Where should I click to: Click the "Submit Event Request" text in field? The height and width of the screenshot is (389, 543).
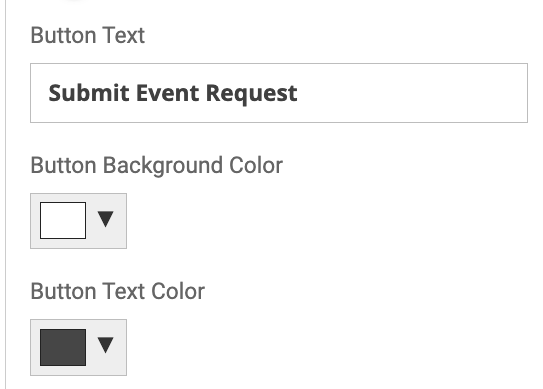pos(173,94)
